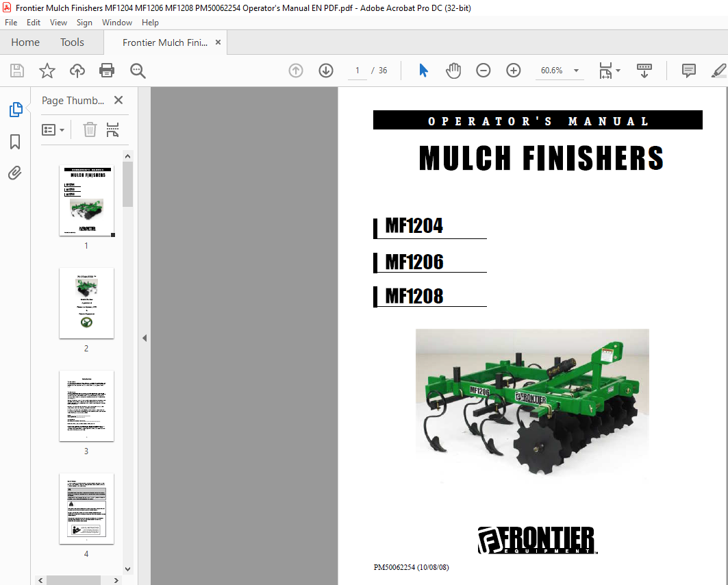Click the Frontier Equipment logo
Image resolution: width=728 pixels, height=585 pixels.
[x=537, y=540]
